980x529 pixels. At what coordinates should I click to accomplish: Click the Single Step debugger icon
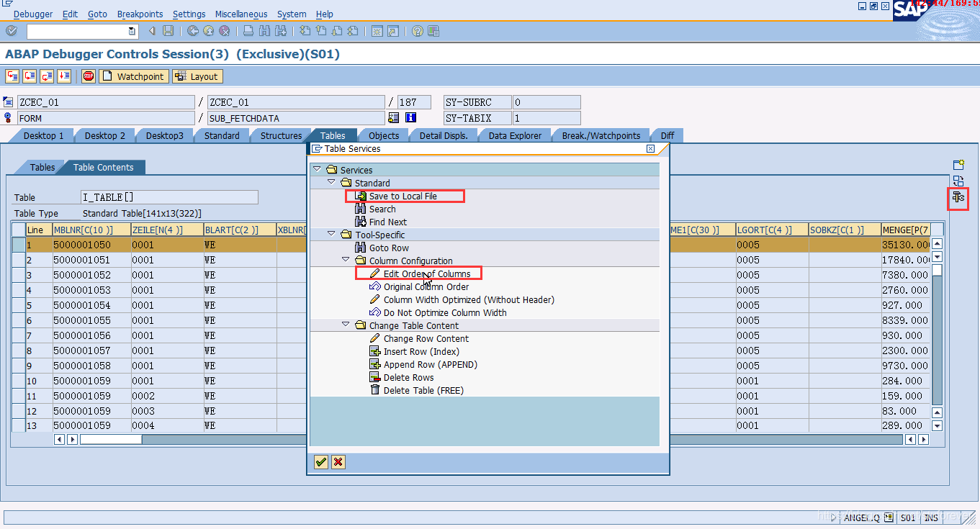12,76
